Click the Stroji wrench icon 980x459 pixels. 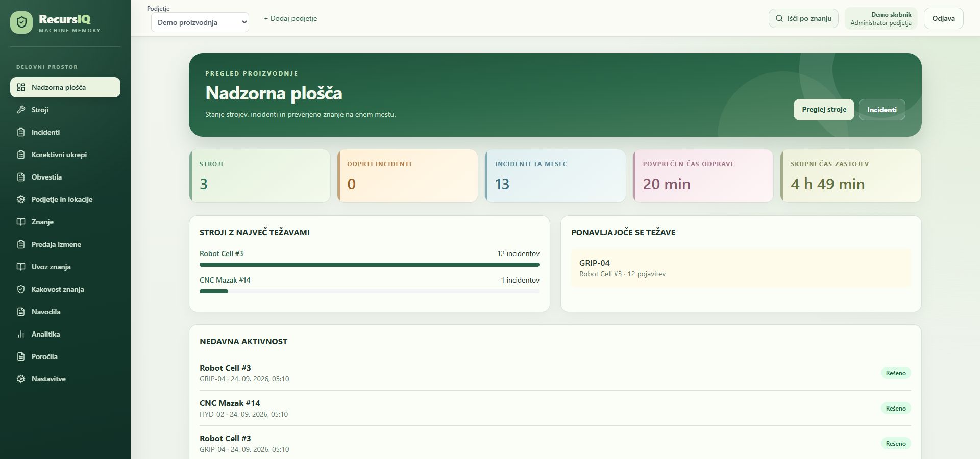pos(21,110)
